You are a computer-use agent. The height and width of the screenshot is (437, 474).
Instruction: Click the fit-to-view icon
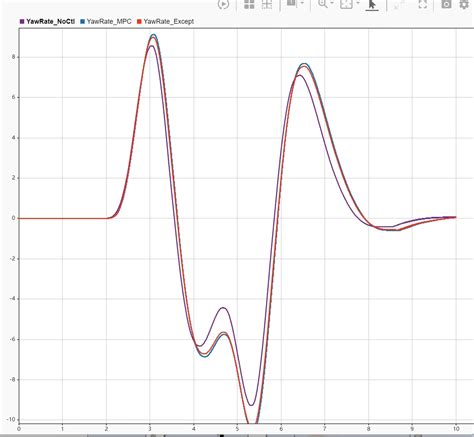(x=346, y=4)
